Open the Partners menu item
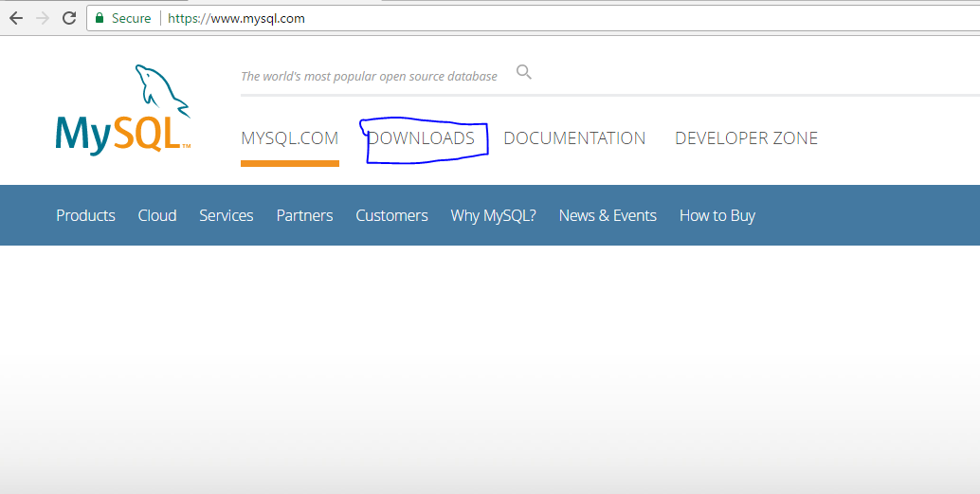The height and width of the screenshot is (494, 980). pyautogui.click(x=304, y=216)
